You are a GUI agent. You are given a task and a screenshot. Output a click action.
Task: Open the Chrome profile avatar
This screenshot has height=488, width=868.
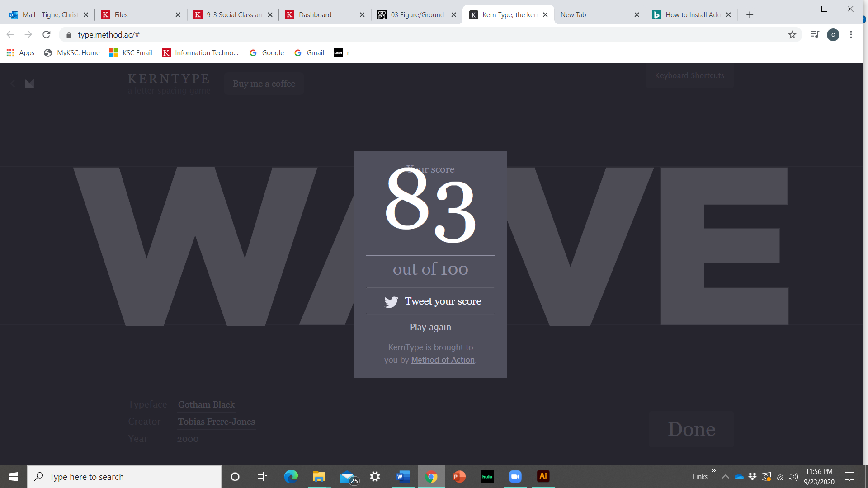click(833, 35)
